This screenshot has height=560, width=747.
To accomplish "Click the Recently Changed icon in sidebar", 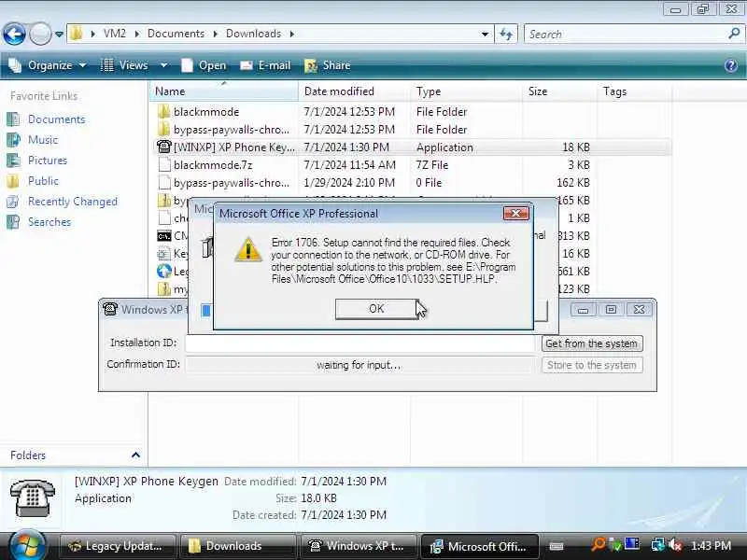I will pyautogui.click(x=13, y=202).
